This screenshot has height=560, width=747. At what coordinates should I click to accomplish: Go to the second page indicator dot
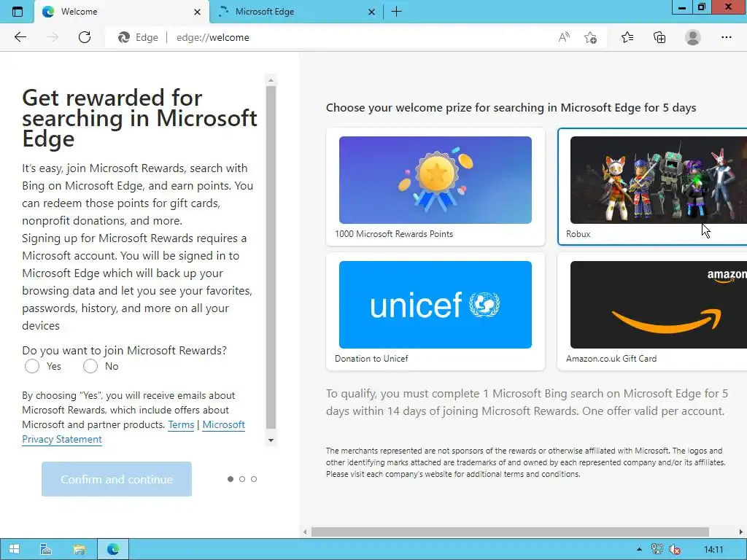(242, 479)
